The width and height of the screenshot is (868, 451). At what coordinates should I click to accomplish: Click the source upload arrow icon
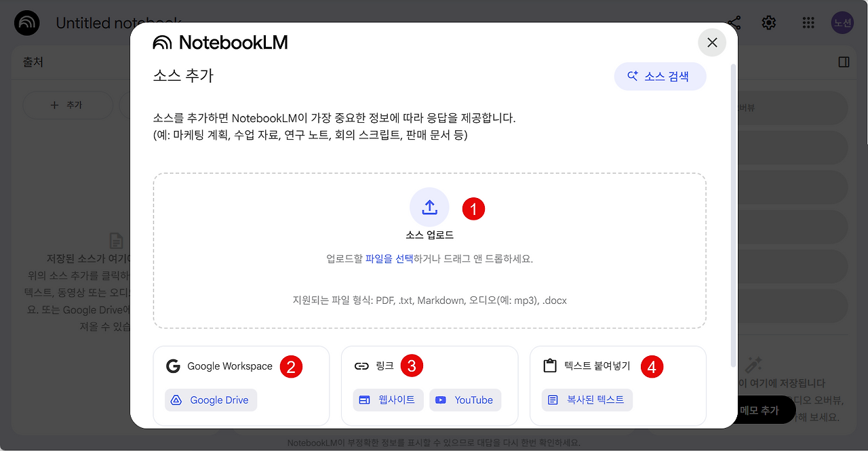pos(429,207)
